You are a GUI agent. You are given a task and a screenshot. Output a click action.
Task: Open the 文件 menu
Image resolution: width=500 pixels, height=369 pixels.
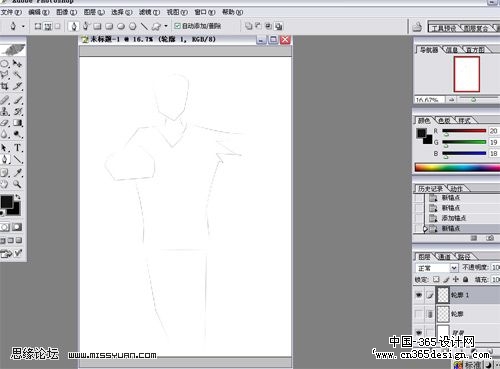click(x=11, y=12)
